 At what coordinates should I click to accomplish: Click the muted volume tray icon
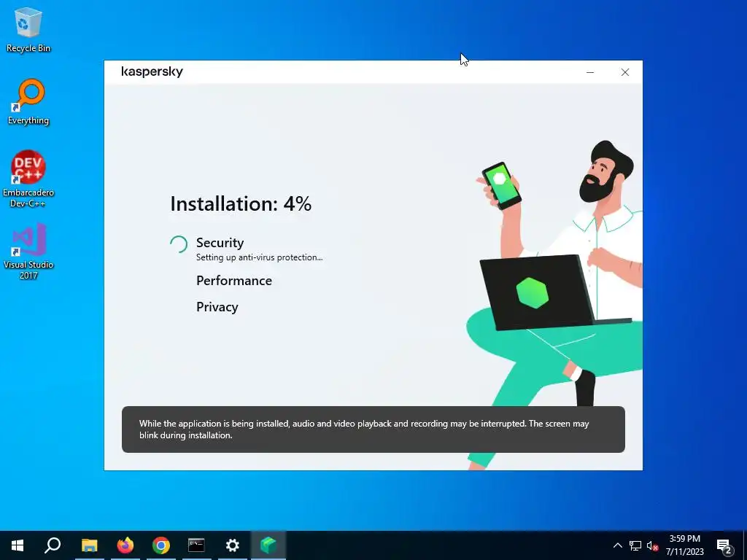[652, 545]
